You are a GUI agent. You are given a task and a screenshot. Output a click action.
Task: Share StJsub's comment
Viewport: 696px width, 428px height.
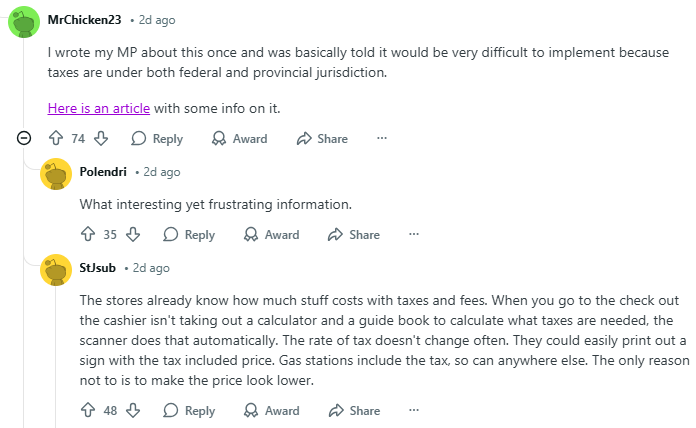pos(354,411)
